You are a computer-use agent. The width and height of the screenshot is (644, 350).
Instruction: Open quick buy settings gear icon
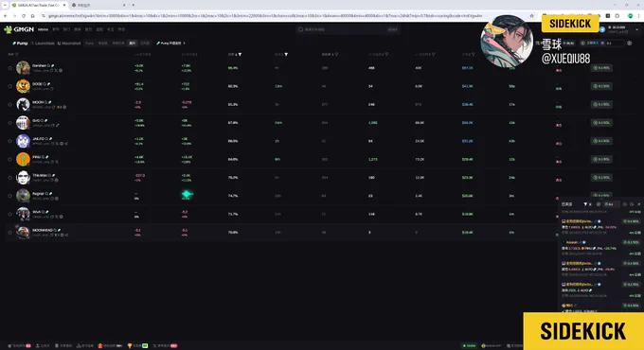(630, 44)
